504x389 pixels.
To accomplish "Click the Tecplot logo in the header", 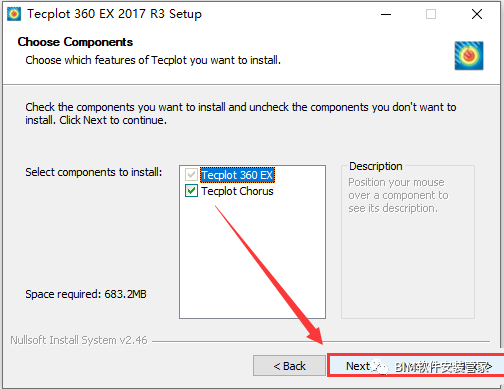I will pyautogui.click(x=469, y=56).
